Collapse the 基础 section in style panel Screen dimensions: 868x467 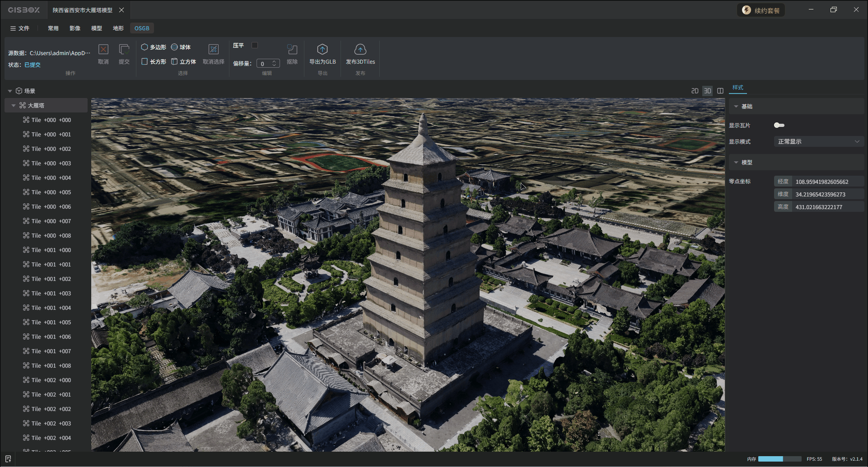coord(736,107)
